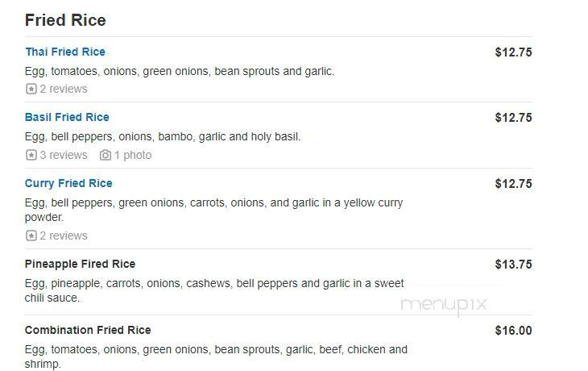View 3 reviews for Basil Fried Rice
Viewport: 588px width, 371px height.
click(64, 155)
